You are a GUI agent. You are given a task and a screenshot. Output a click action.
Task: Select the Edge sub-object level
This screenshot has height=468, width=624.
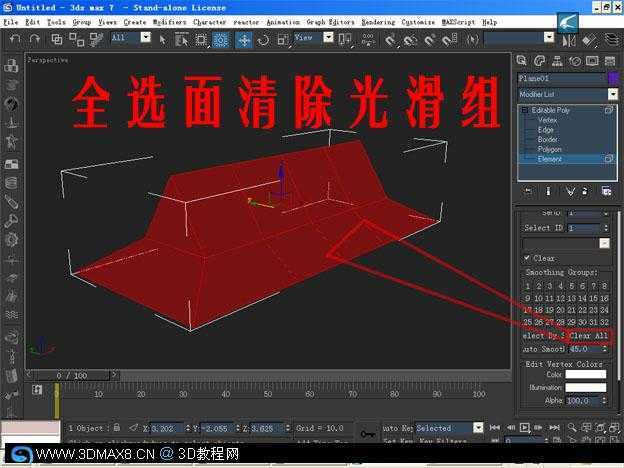pyautogui.click(x=546, y=130)
